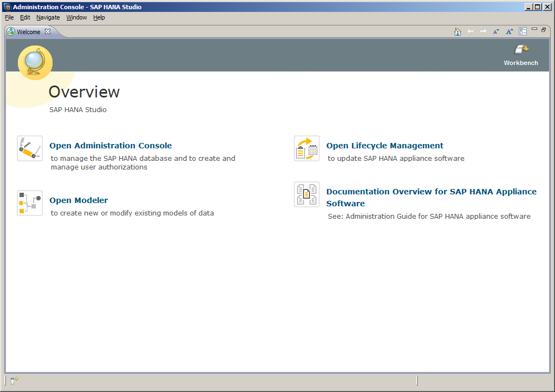Open the File menu
The height and width of the screenshot is (392, 555).
click(9, 17)
